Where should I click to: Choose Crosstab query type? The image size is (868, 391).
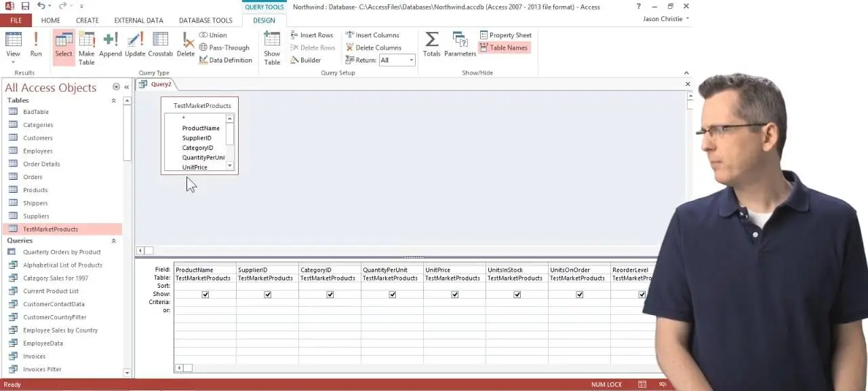(161, 45)
